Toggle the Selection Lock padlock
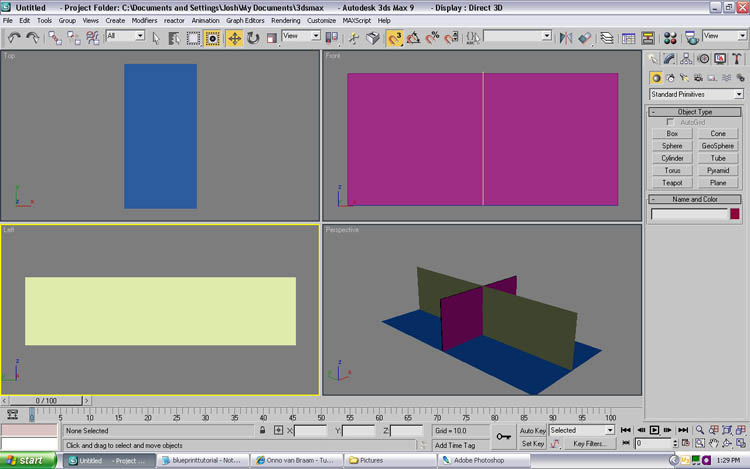Viewport: 750px width, 469px height. pyautogui.click(x=263, y=430)
